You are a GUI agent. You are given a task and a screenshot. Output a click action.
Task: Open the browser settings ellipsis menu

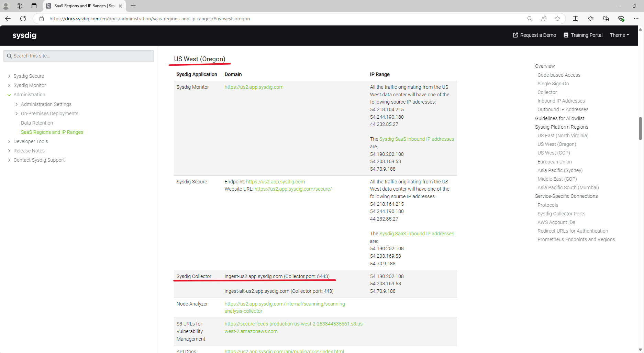pos(636,19)
